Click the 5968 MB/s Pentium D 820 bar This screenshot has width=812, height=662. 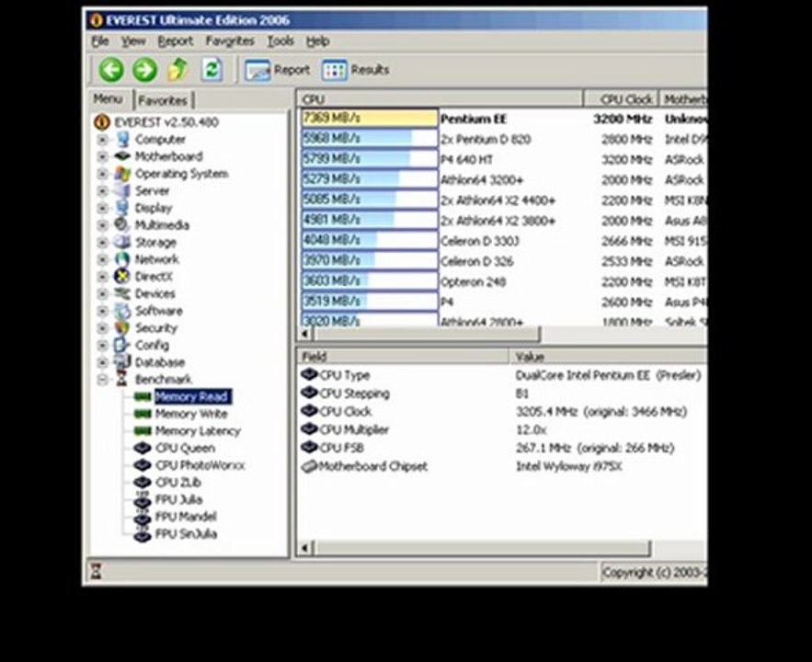coord(370,138)
